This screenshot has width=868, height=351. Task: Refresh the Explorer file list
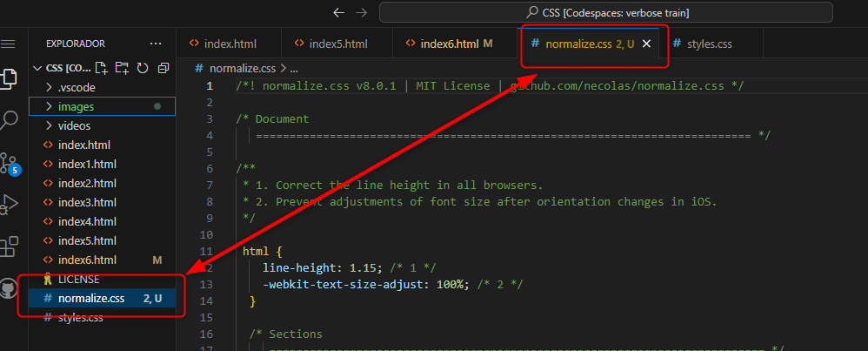[142, 68]
